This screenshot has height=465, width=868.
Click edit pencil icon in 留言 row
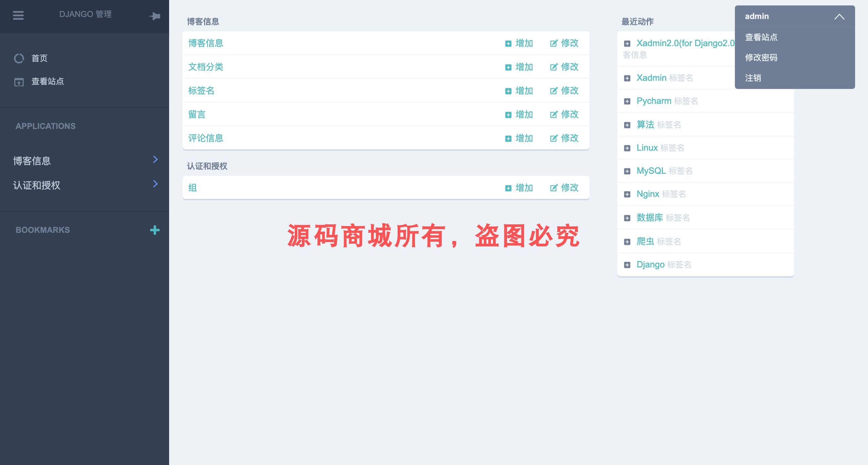554,115
